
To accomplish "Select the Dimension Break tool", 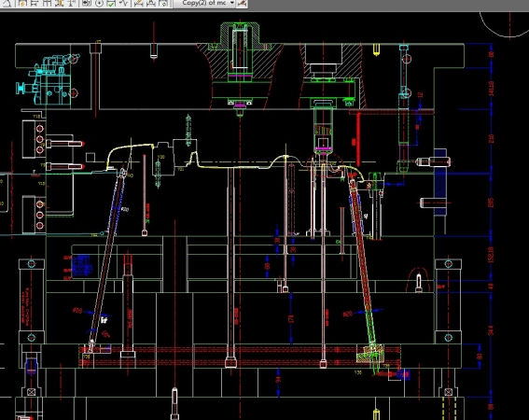I will point(72,3).
